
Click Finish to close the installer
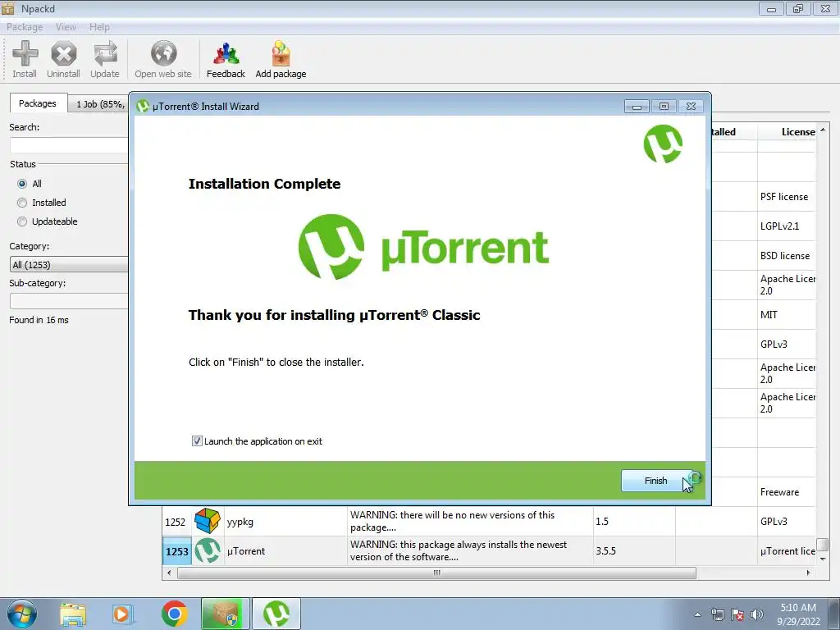pos(655,481)
